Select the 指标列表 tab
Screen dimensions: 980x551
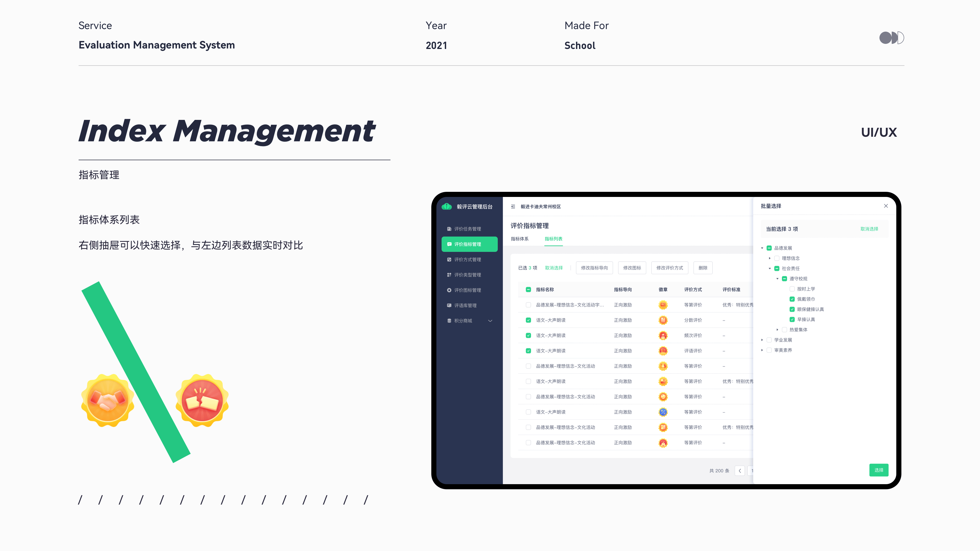tap(553, 239)
